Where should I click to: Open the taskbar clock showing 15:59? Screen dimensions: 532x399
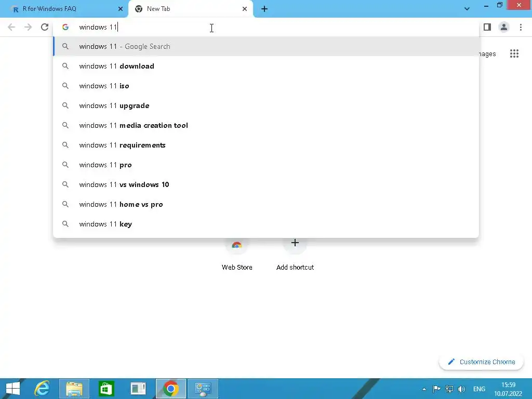pyautogui.click(x=508, y=389)
